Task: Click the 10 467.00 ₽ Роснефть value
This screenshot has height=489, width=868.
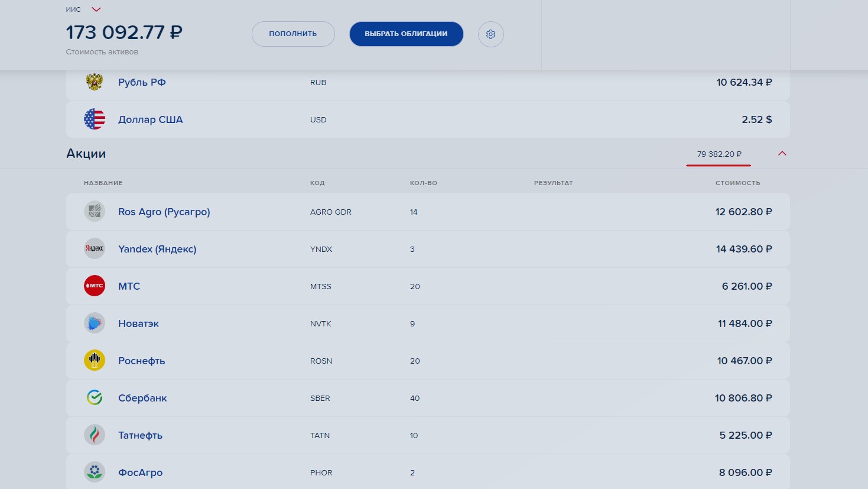Action: [x=745, y=361]
